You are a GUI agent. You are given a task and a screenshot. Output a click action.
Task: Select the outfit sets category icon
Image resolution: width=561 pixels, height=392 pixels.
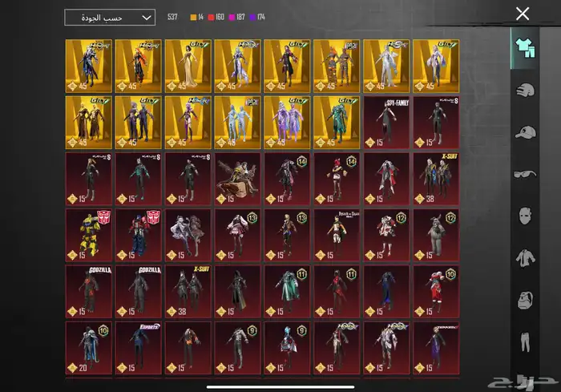(x=525, y=46)
